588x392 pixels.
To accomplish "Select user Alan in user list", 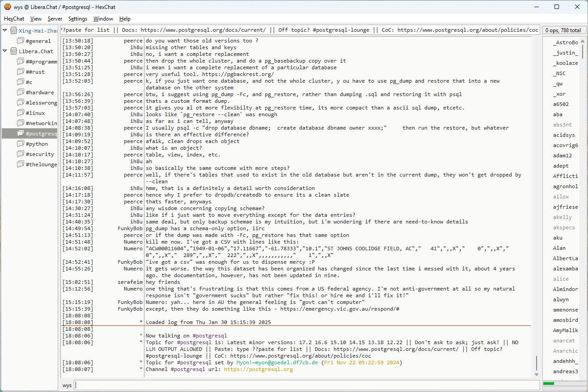I will coord(559,248).
